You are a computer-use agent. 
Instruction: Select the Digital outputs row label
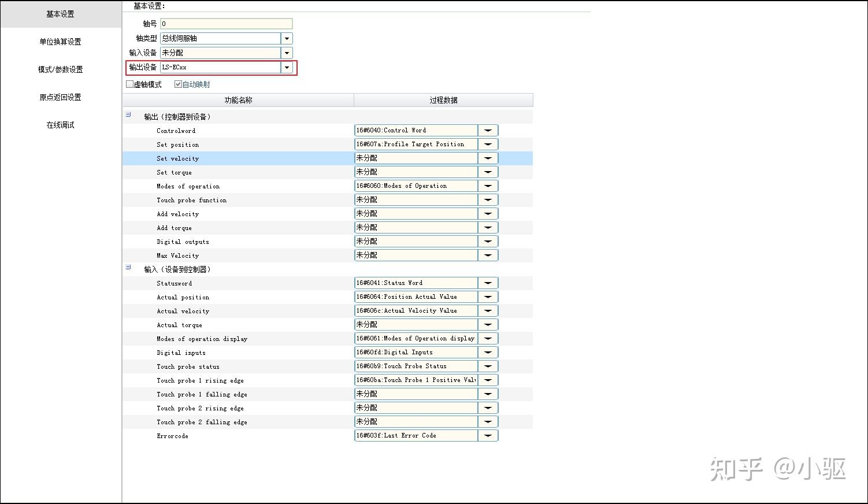click(183, 242)
